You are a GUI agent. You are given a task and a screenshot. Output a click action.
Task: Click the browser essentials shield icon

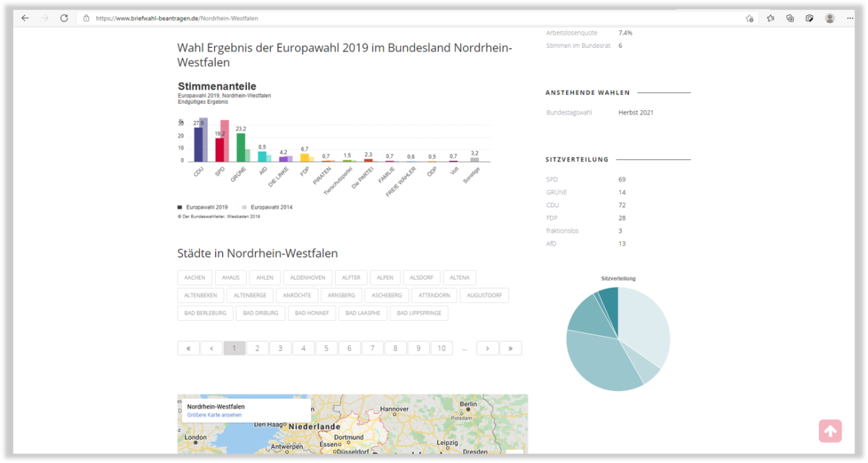coord(809,18)
